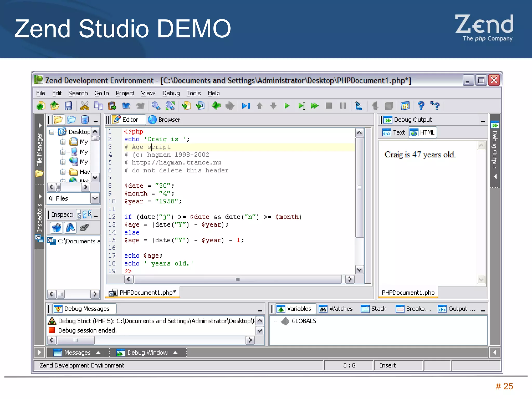Select the HTML debug output tab
This screenshot has height=399, width=532.
[422, 132]
